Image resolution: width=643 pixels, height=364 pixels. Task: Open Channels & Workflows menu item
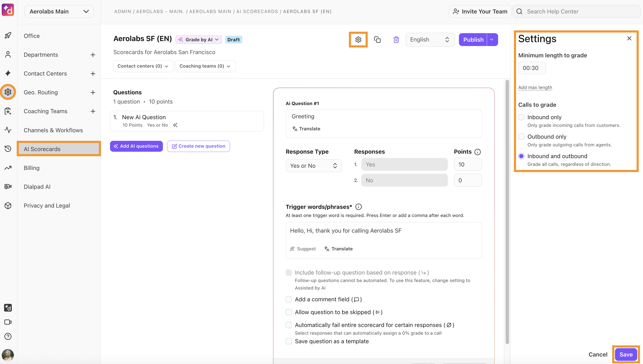click(53, 130)
